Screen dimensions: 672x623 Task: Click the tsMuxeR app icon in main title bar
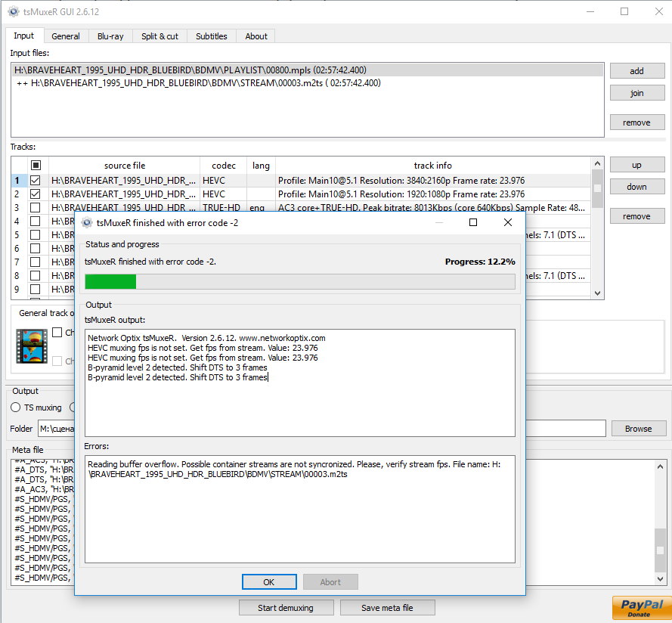14,11
